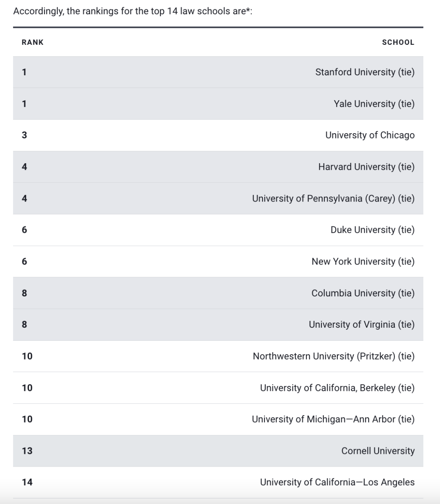This screenshot has height=504, width=440.
Task: Click the rank number 3 cell
Action: point(24,135)
